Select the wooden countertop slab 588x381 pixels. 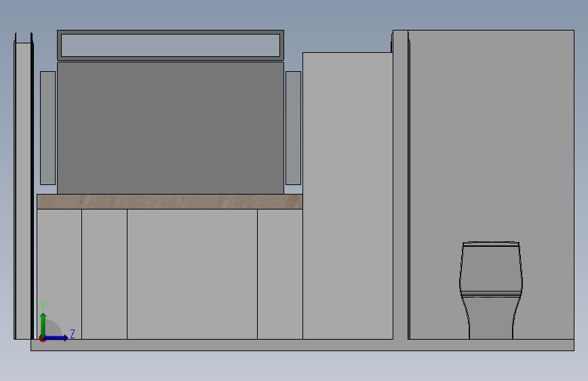pyautogui.click(x=170, y=202)
